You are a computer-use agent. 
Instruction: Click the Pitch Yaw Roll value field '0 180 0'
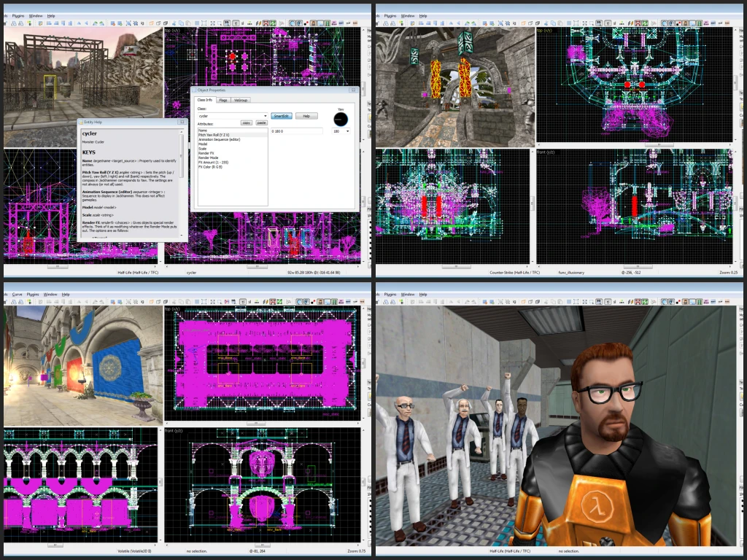295,131
